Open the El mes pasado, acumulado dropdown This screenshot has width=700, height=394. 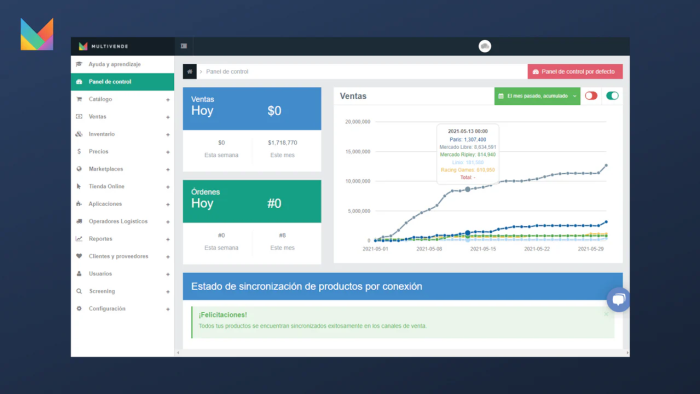537,96
